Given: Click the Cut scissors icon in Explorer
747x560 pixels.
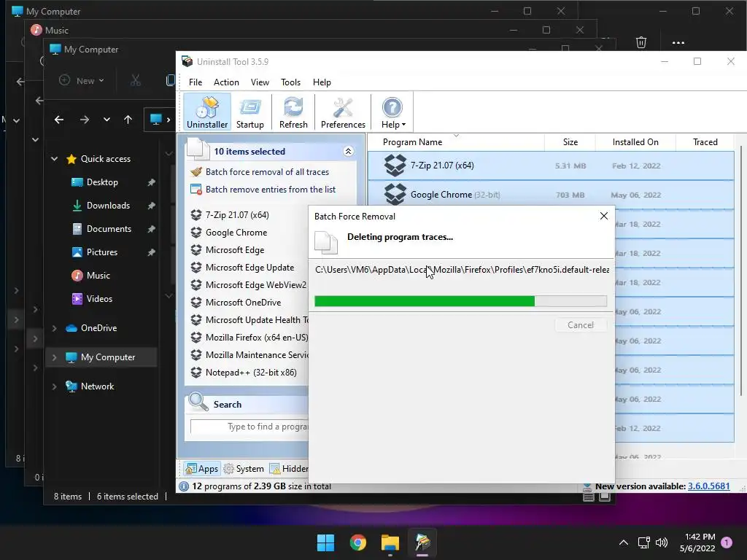Looking at the screenshot, I should pos(136,80).
